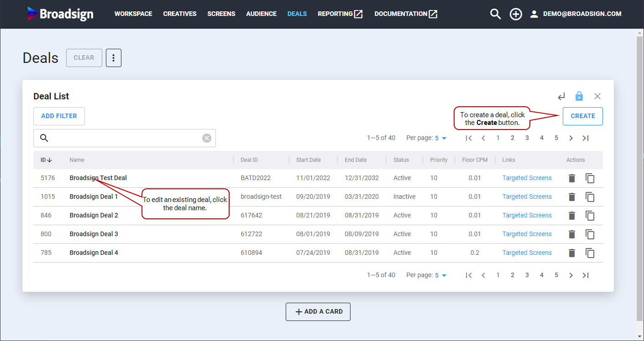Image resolution: width=644 pixels, height=341 pixels.
Task: Go to page 5 in bottom pagination
Action: coord(556,275)
